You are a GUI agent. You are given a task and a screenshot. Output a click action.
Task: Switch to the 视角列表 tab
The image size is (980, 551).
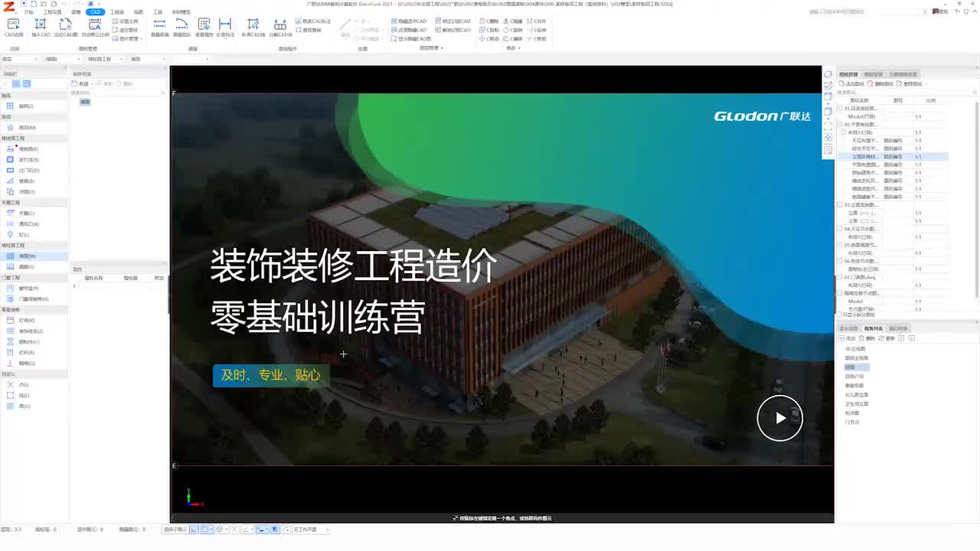(874, 328)
